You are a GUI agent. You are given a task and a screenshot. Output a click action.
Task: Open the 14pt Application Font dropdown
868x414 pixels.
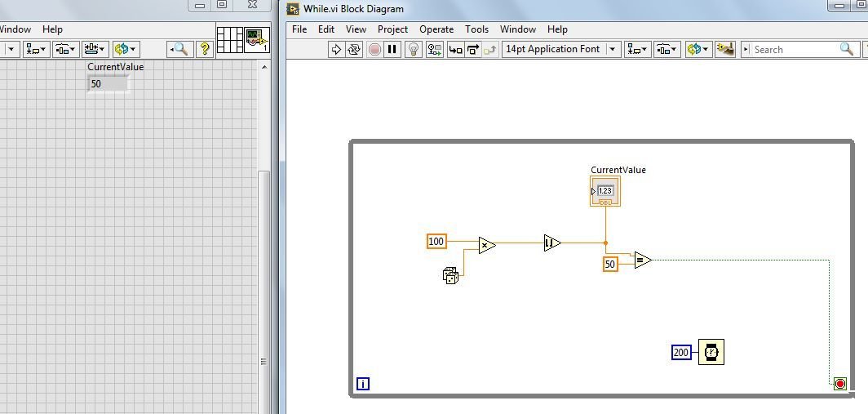pyautogui.click(x=560, y=49)
